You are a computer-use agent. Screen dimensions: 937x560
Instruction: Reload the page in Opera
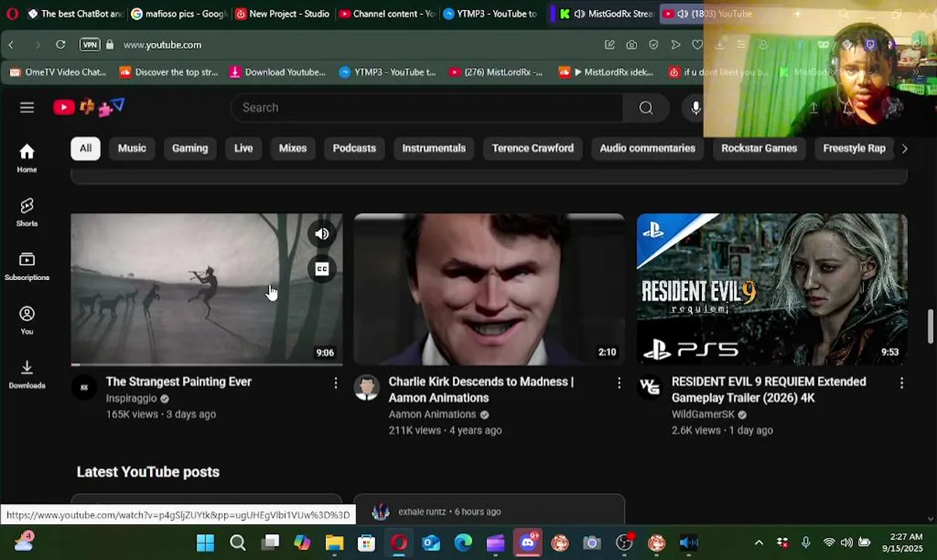pyautogui.click(x=60, y=45)
